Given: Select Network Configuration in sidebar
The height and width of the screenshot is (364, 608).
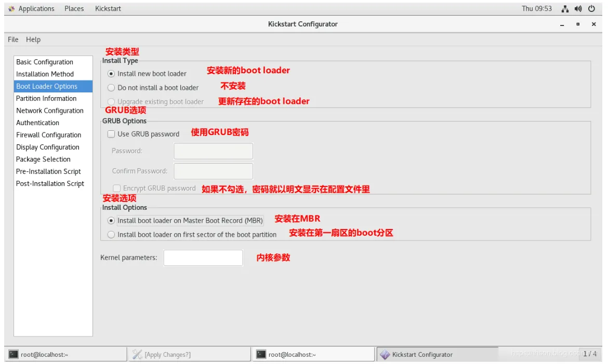Looking at the screenshot, I should tap(53, 111).
